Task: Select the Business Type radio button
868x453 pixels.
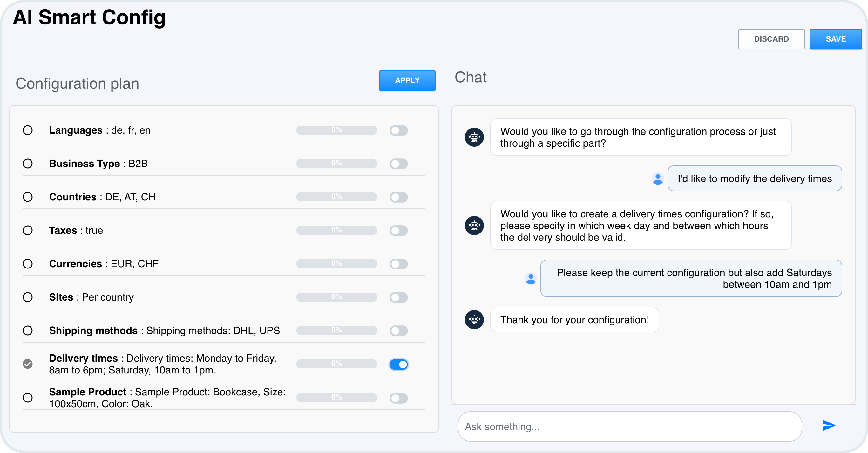Action: tap(28, 164)
